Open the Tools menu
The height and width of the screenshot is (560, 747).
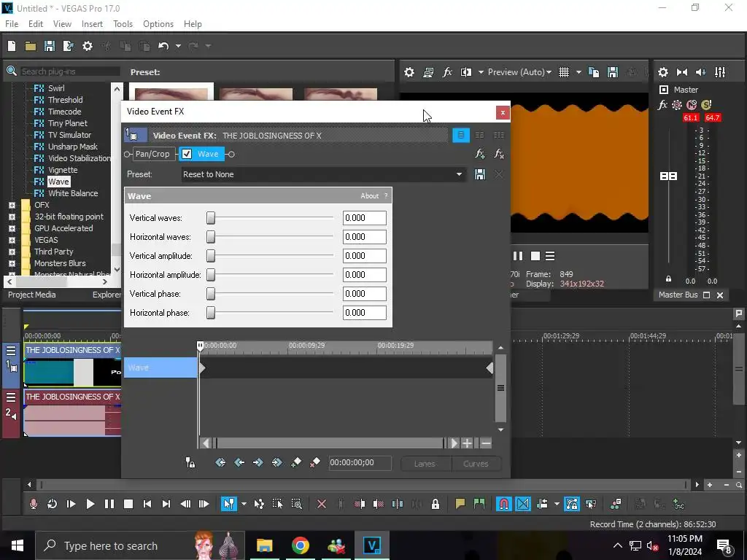coord(123,24)
